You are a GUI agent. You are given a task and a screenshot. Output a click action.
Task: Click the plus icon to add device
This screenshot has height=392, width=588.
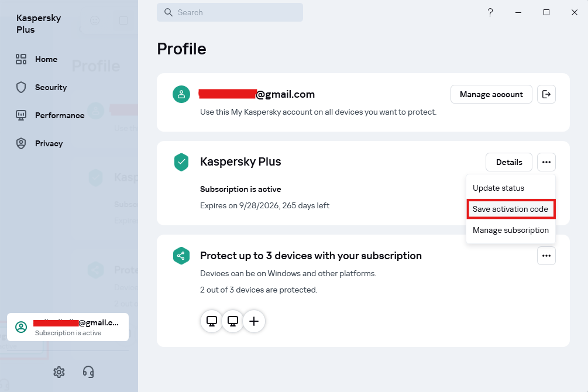click(x=254, y=321)
